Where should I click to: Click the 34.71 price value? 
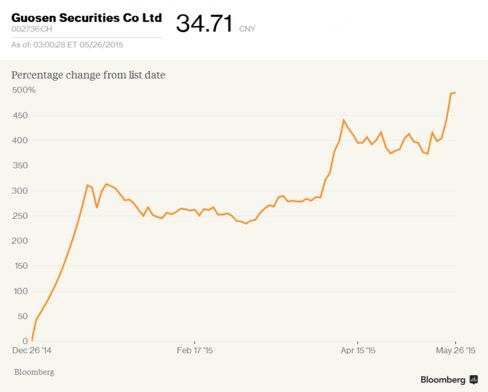(204, 23)
